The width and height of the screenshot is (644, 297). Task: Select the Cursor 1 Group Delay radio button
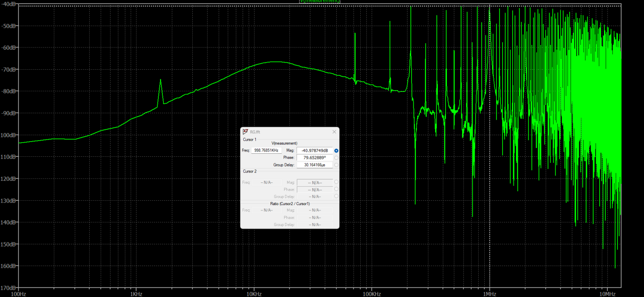(336, 165)
